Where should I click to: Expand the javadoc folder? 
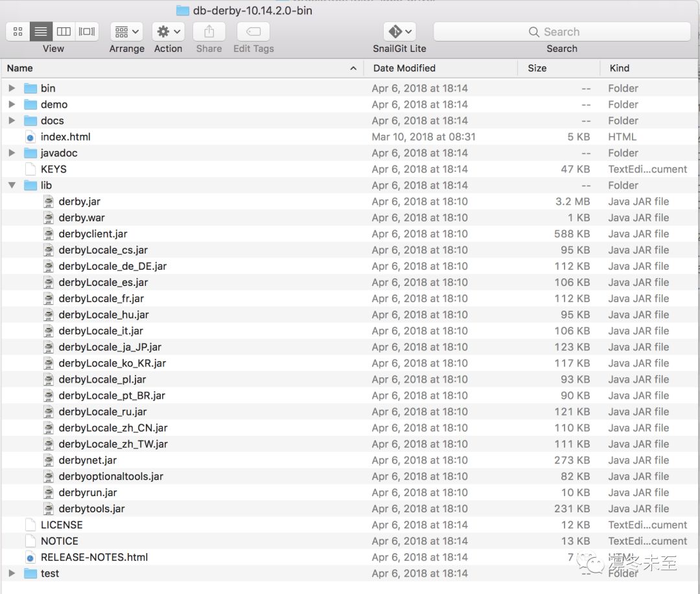click(x=12, y=153)
